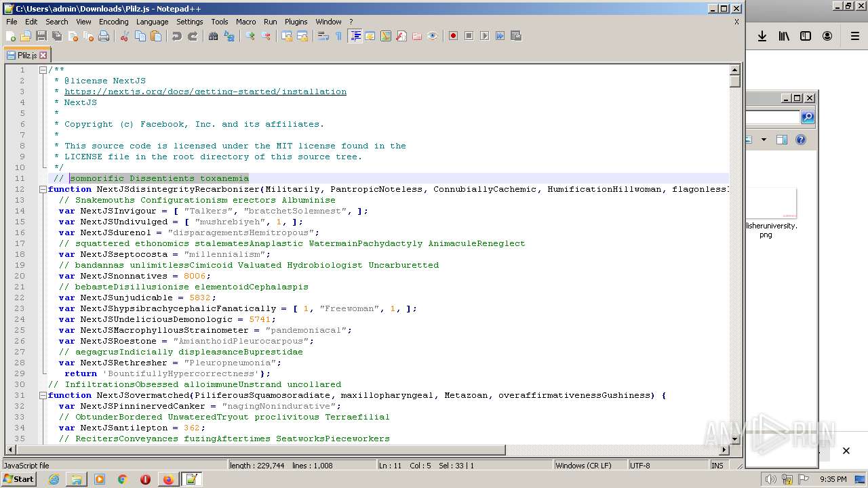Collapse function NextJSdisintegrityRecarbonizer fold at line 12
The width and height of the screenshot is (868, 488).
pyautogui.click(x=43, y=189)
